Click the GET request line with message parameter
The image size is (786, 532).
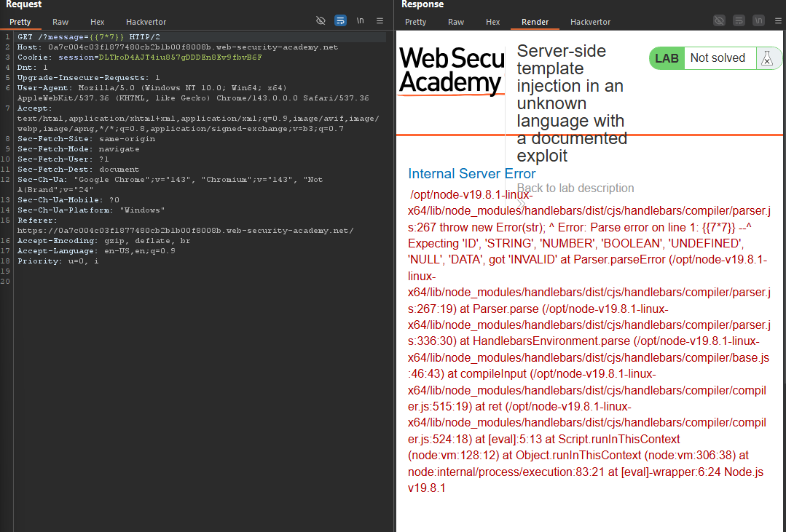tap(89, 37)
